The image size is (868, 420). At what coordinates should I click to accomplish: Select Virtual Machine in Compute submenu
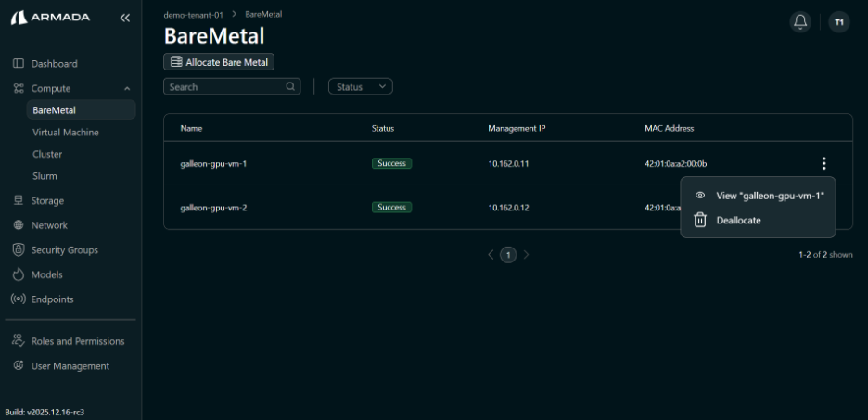pos(65,133)
